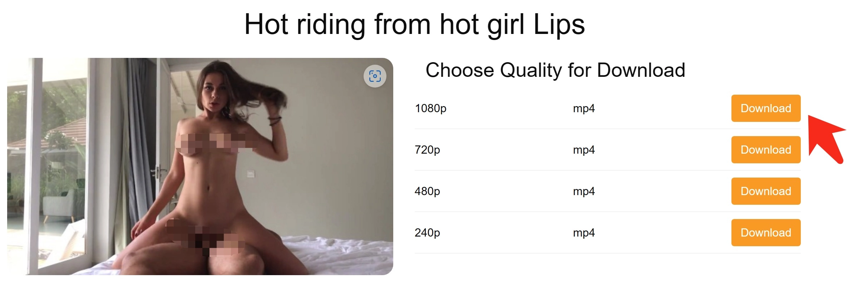Select the 480p quality label
The image size is (868, 283).
coord(427,191)
